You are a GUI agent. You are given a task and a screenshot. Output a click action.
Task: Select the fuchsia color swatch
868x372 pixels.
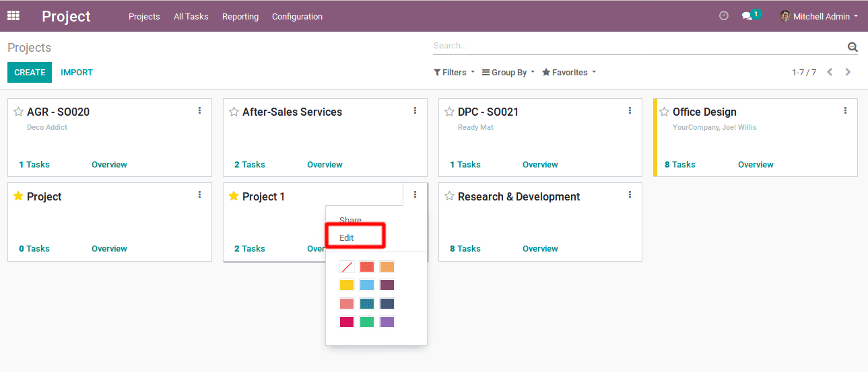click(x=347, y=322)
